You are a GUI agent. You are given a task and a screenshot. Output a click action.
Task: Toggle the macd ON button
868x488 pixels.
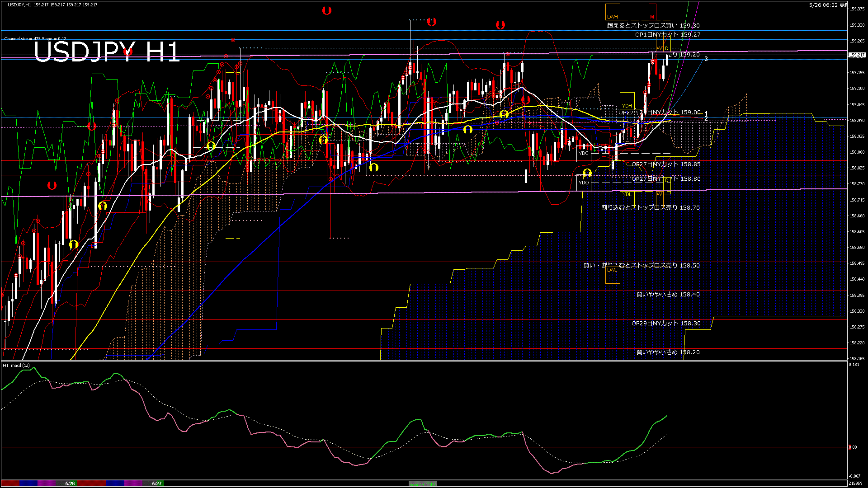pyautogui.click(x=423, y=483)
